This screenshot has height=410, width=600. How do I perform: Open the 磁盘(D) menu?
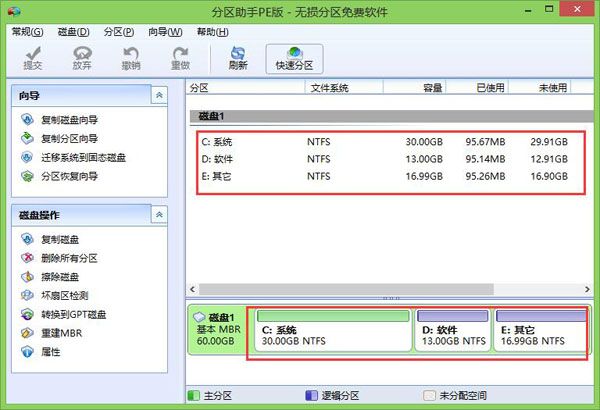pos(73,32)
